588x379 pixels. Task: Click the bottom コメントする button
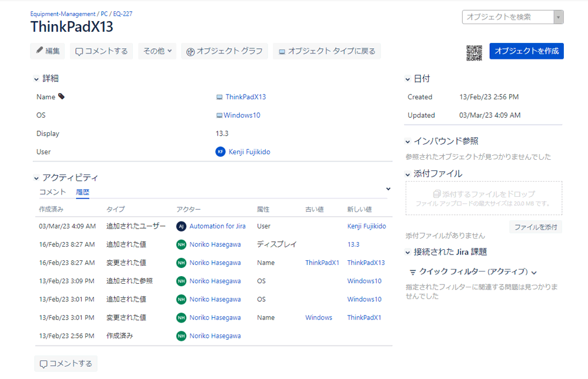point(66,364)
